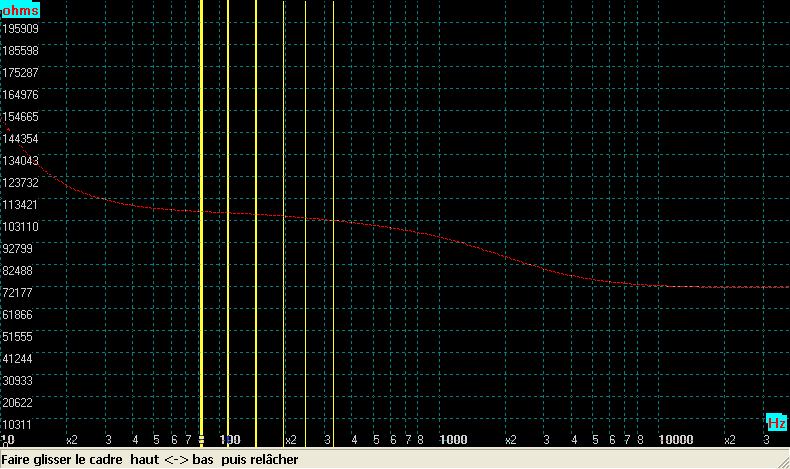
Task: Click the 51555 value on the ohms axis
Action: pyautogui.click(x=20, y=337)
